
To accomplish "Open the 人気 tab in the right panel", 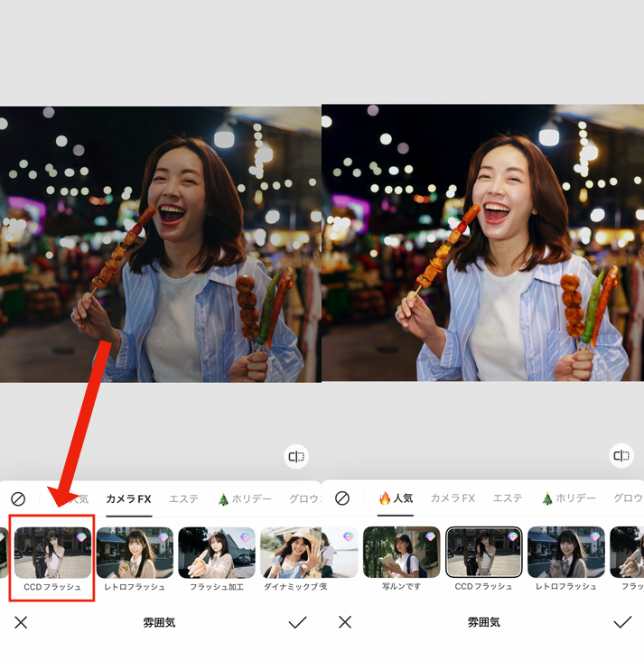I will click(396, 498).
